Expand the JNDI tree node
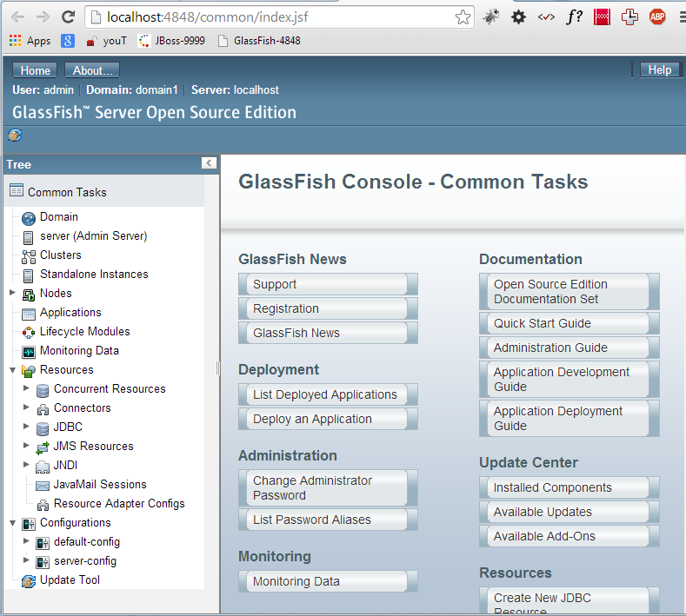Image resolution: width=686 pixels, height=616 pixels. pos(26,464)
